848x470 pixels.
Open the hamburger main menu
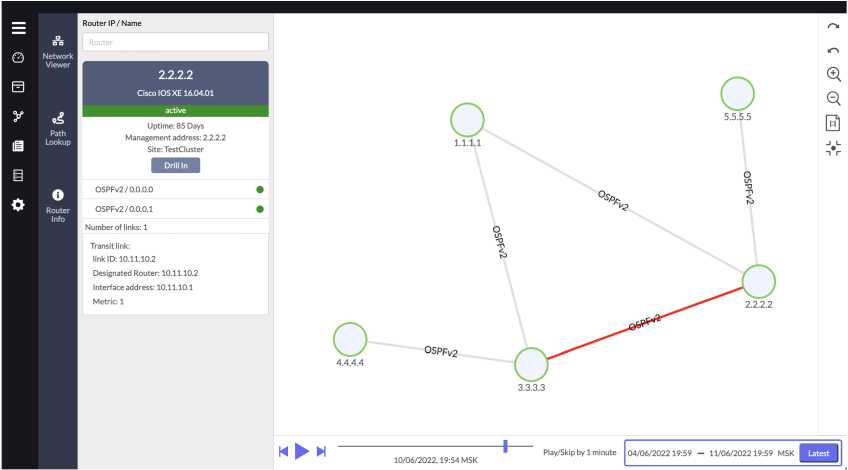(x=18, y=28)
